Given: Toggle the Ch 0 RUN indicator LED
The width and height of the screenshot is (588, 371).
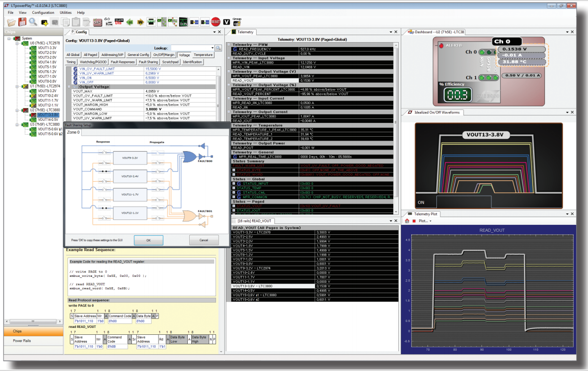Looking at the screenshot, I should coord(482,52).
